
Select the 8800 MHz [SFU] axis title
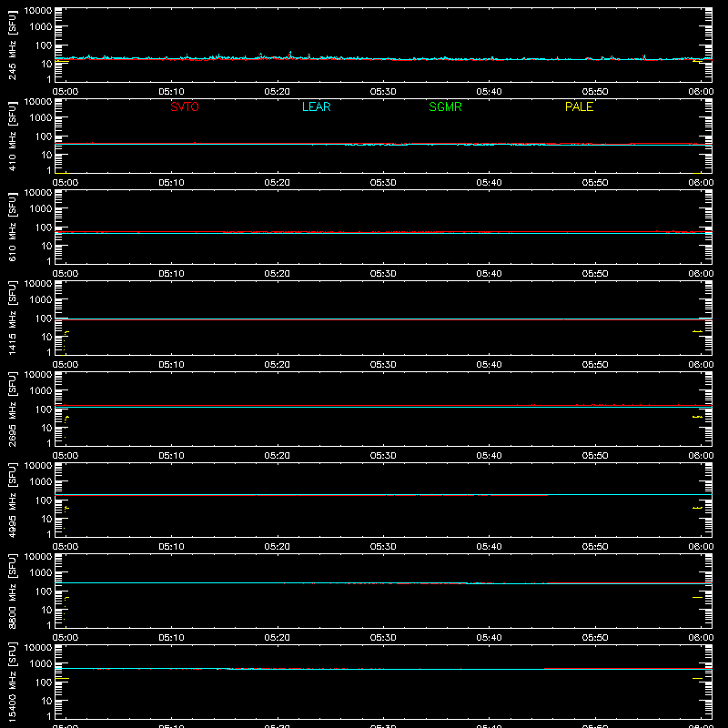[x=12, y=591]
